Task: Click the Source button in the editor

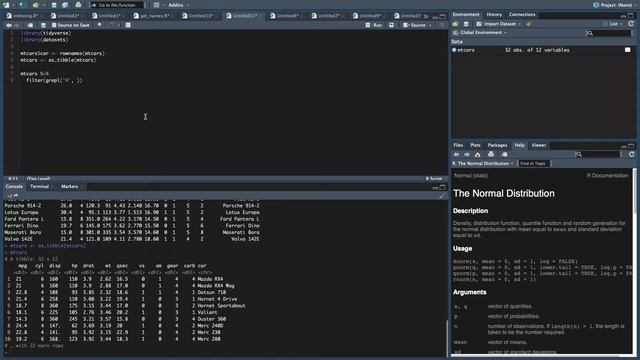Action: pyautogui.click(x=414, y=25)
